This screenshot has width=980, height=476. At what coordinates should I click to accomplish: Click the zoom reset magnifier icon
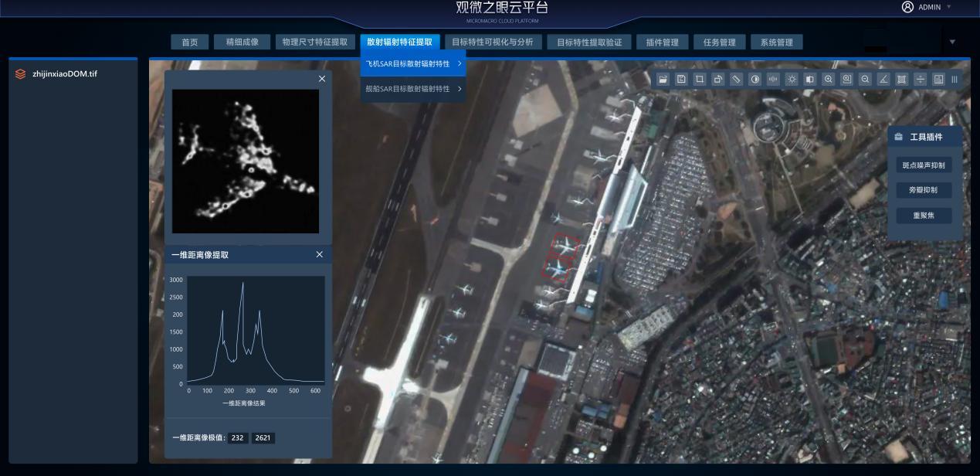coord(847,79)
